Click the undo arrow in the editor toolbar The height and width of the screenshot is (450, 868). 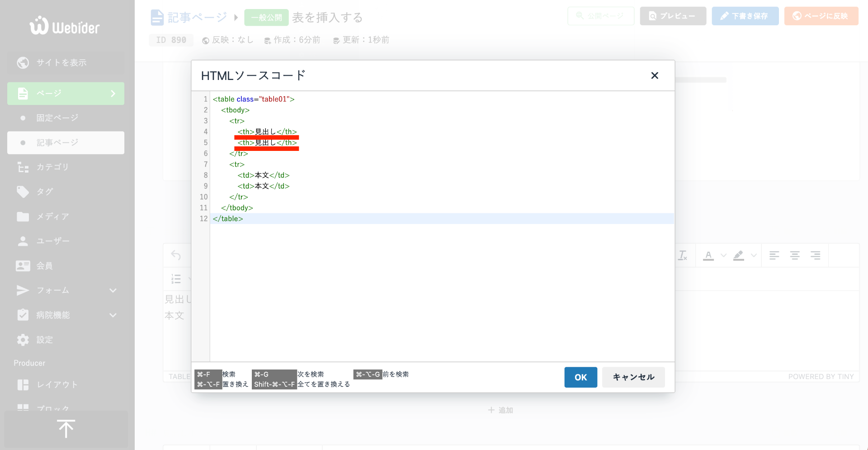click(176, 255)
